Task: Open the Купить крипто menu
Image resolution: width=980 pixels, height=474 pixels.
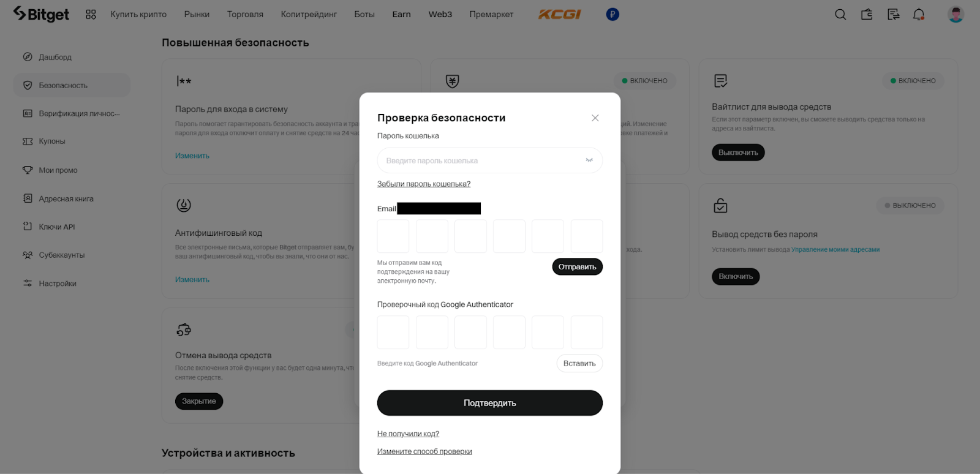Action: [x=138, y=15]
